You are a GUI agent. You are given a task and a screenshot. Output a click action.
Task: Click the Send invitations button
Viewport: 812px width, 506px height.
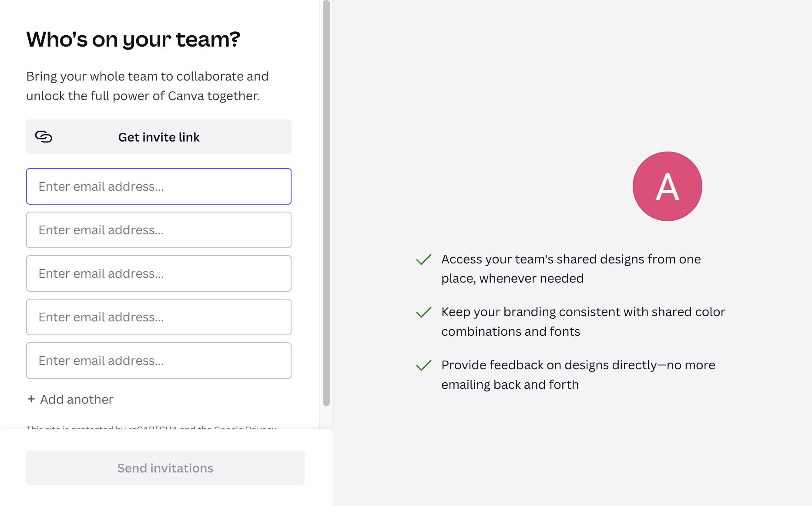(x=165, y=468)
